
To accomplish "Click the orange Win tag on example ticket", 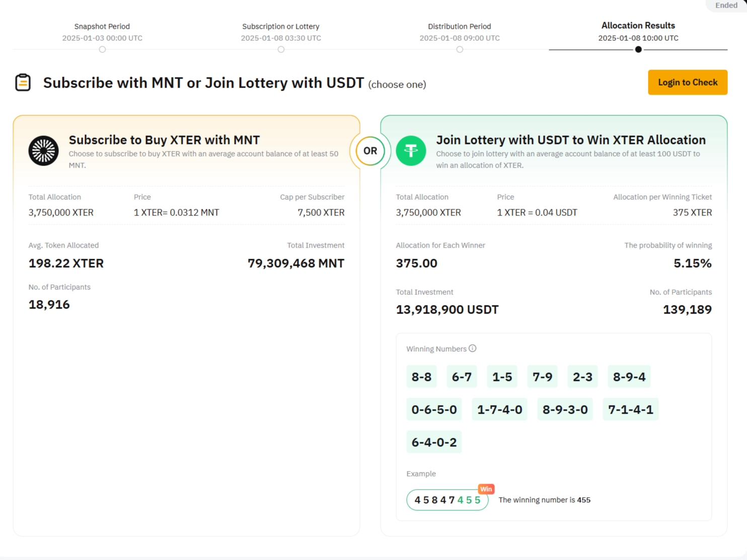I will pos(486,489).
